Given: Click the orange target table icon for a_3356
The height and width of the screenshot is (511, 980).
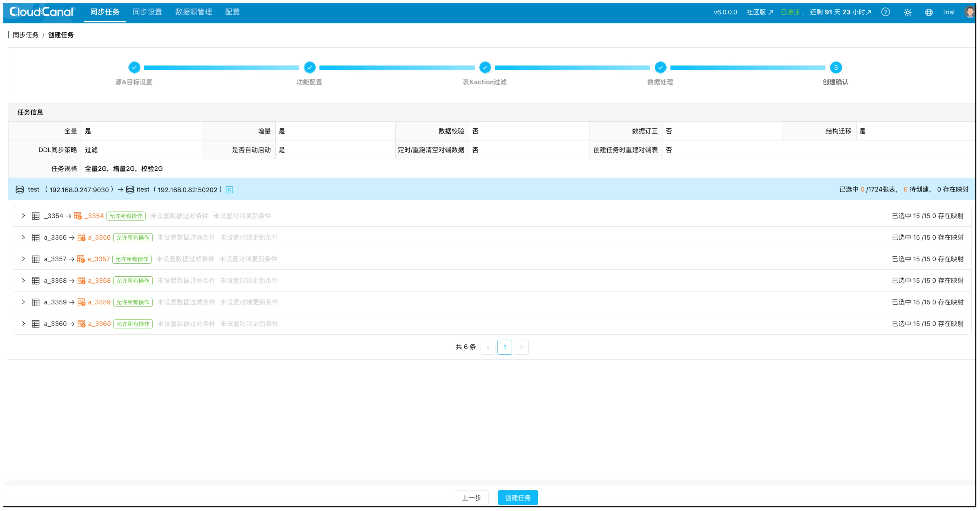Looking at the screenshot, I should [81, 238].
